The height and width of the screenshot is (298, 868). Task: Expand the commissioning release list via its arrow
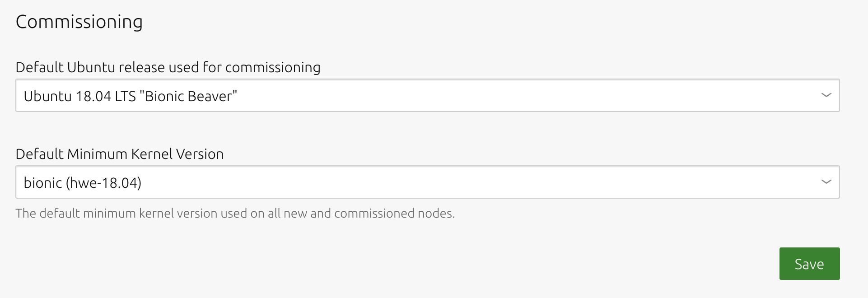(x=826, y=95)
